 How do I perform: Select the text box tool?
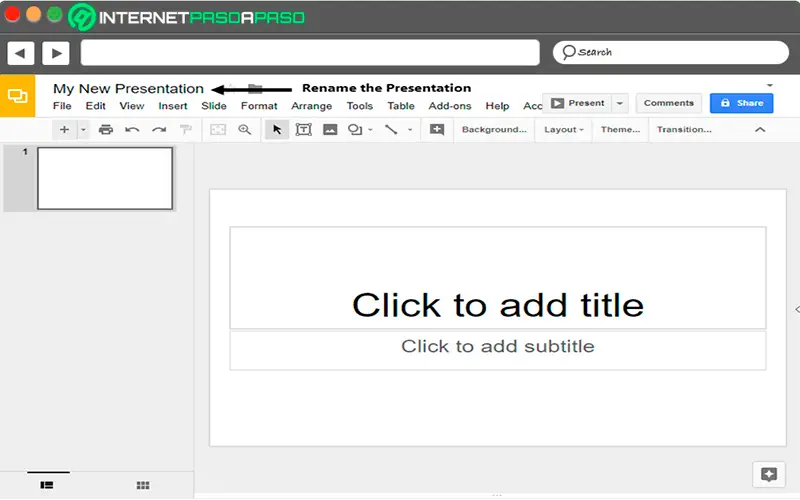tap(304, 130)
